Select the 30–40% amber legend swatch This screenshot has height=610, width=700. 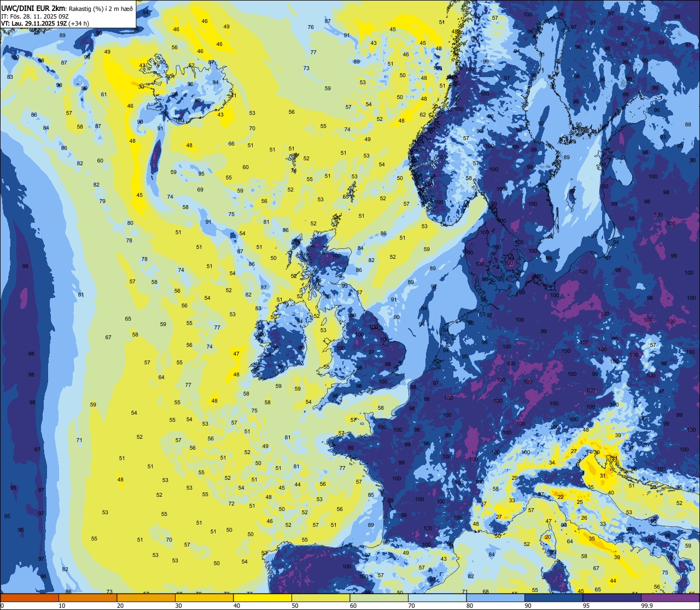(x=204, y=597)
